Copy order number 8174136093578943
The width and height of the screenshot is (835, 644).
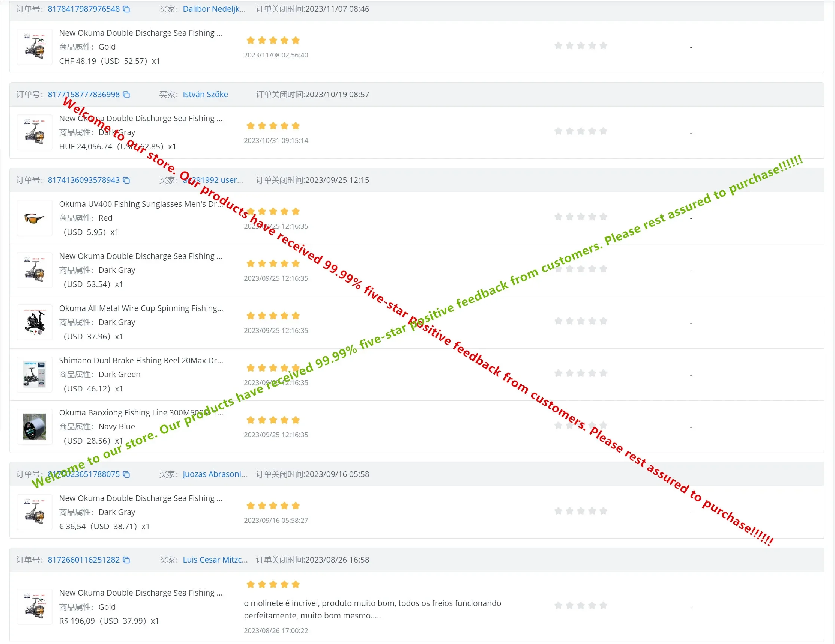tap(126, 180)
